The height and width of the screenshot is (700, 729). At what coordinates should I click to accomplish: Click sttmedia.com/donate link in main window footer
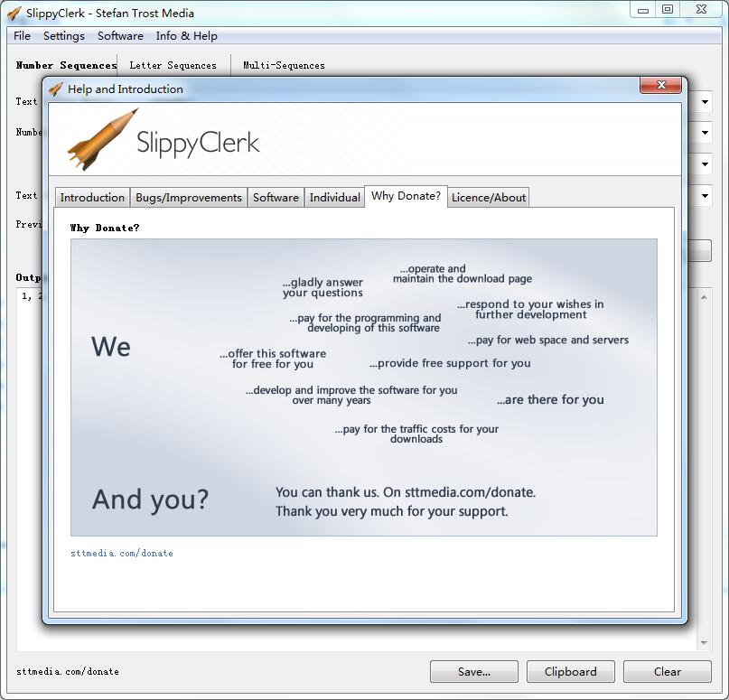pyautogui.click(x=68, y=672)
